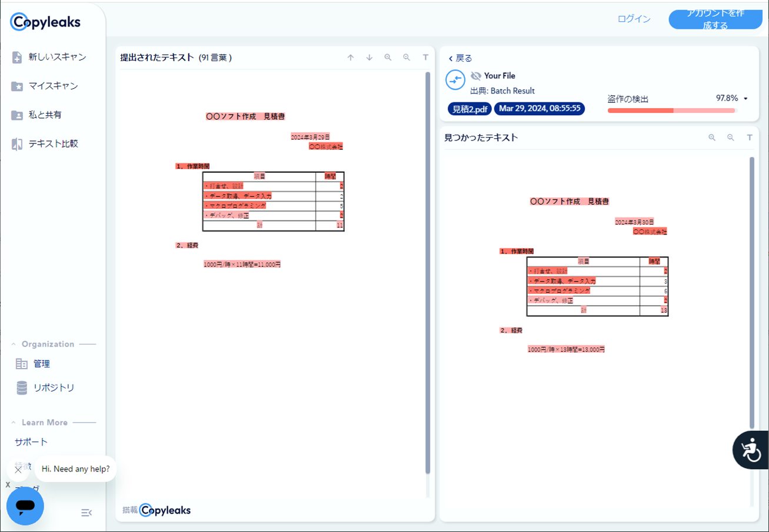Click '1000円/時×11時間=11,000円' in submitted text
Screen dimensions: 769x532
point(242,265)
